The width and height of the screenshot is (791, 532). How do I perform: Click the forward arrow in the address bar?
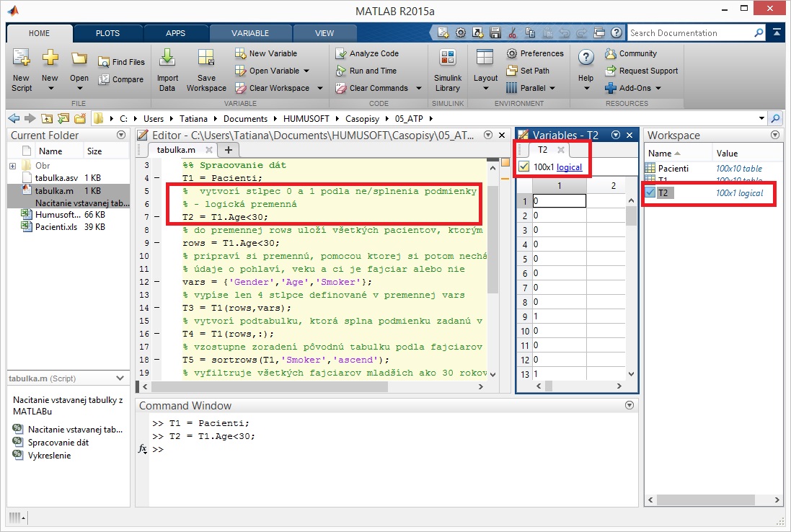tap(30, 118)
